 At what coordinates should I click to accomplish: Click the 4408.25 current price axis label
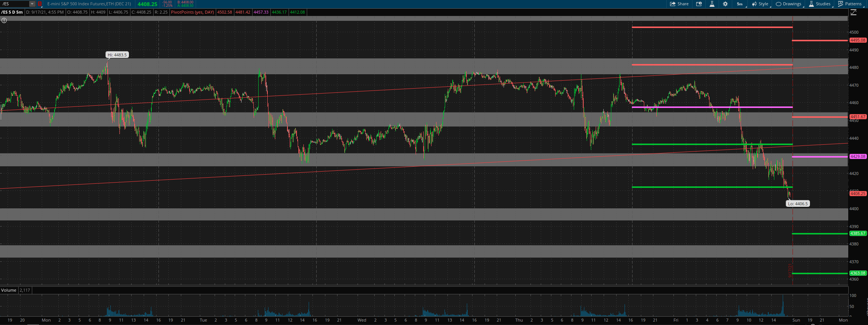click(x=858, y=194)
